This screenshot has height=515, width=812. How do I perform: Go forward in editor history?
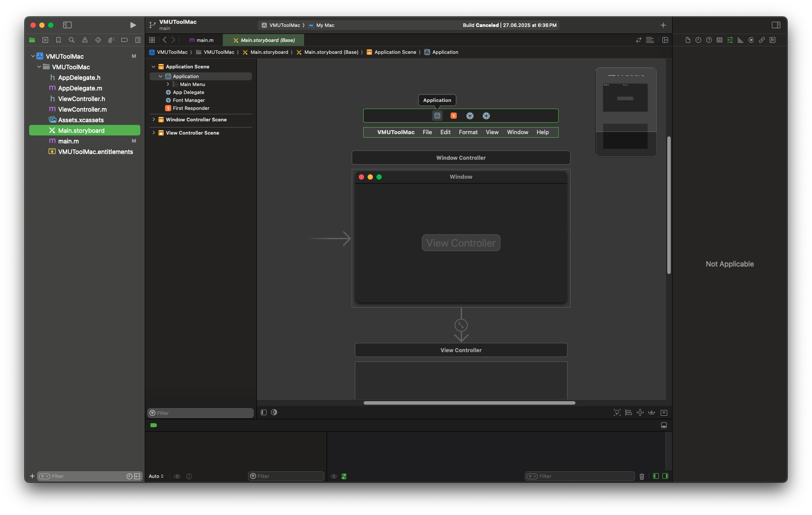click(x=173, y=40)
